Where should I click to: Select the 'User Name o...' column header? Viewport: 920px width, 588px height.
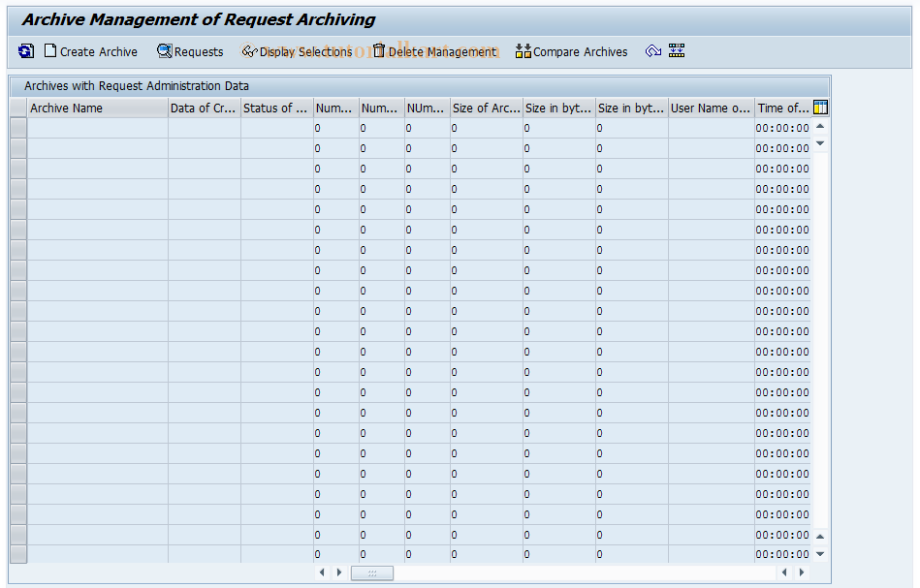[712, 108]
